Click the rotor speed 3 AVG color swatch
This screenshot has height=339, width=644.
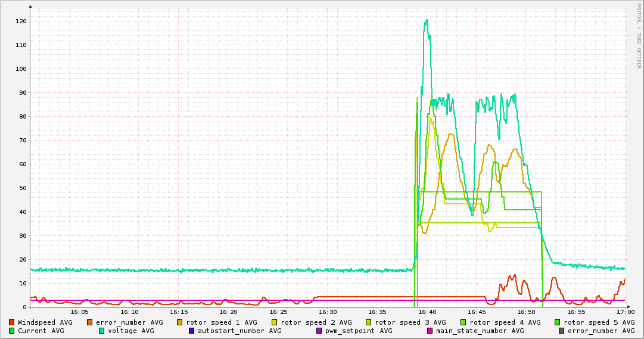click(369, 322)
